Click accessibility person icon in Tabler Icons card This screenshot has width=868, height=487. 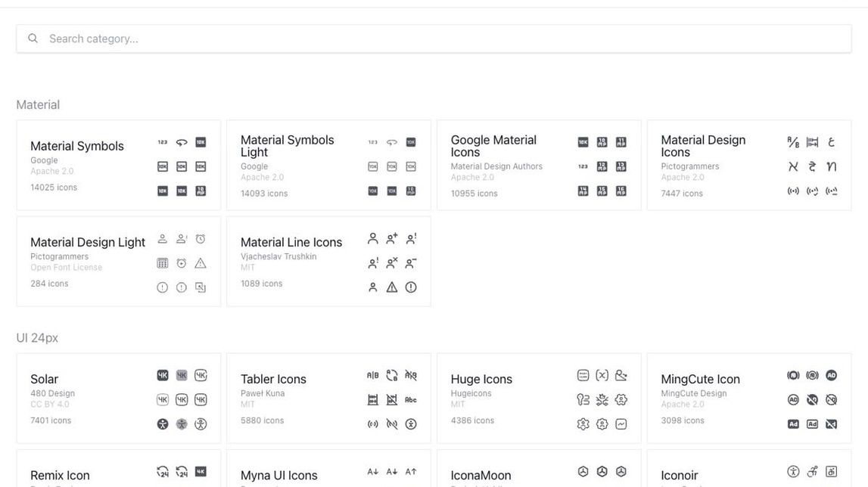tap(411, 424)
